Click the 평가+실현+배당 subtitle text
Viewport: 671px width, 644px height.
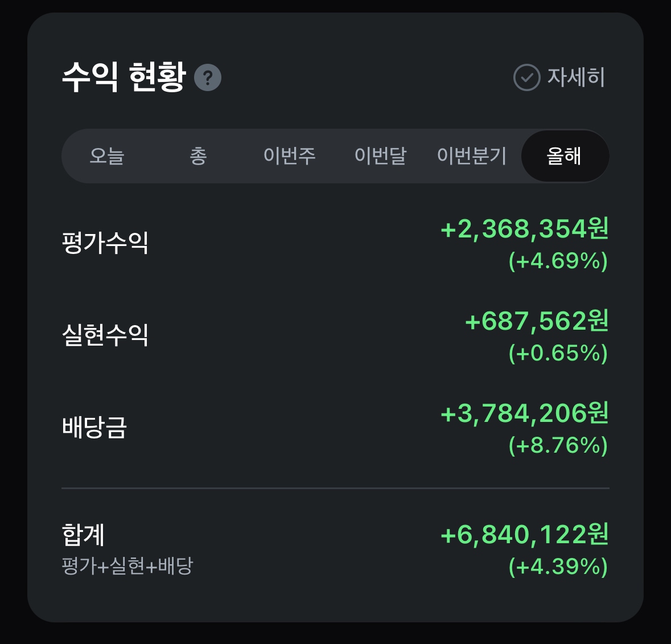pos(127,566)
